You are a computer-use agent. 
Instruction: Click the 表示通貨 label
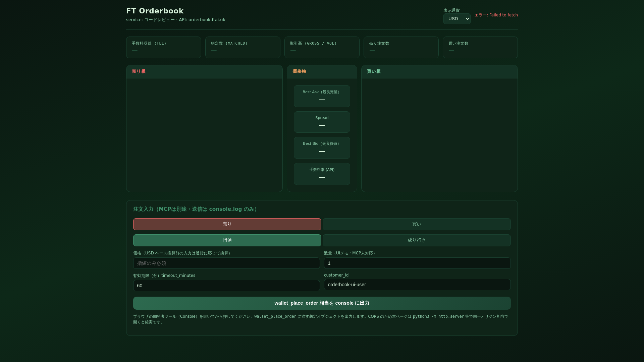click(451, 10)
